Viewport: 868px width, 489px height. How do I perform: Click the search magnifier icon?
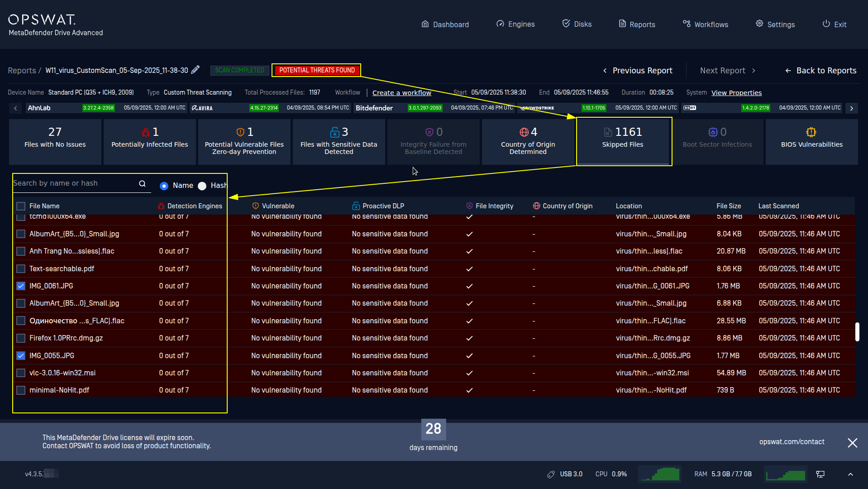142,183
